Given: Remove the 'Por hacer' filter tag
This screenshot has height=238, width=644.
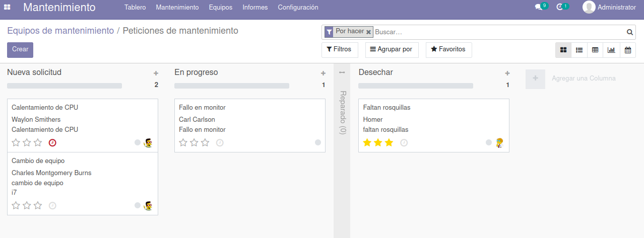Looking at the screenshot, I should pyautogui.click(x=368, y=32).
